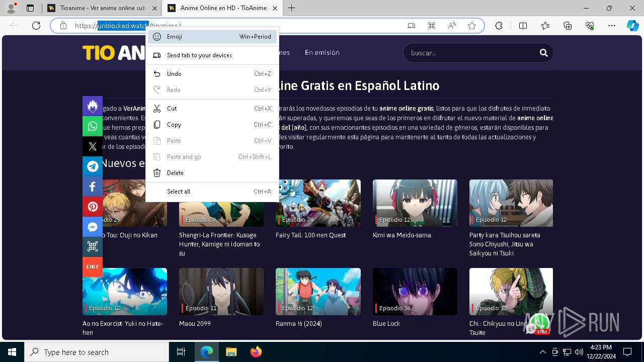This screenshot has height=362, width=644.
Task: Share page via Messenger sidebar icon
Action: (x=93, y=227)
